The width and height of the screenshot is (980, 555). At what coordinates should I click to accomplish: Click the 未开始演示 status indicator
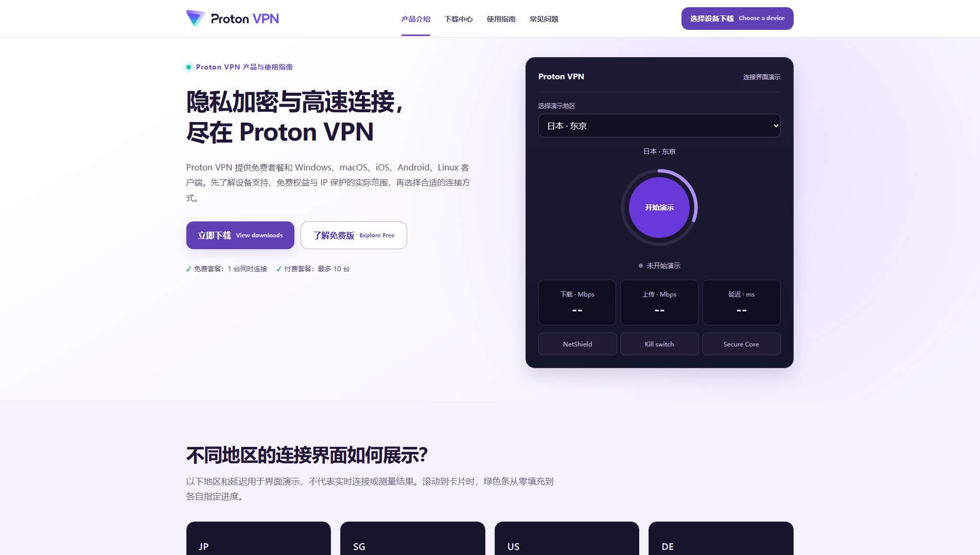[x=659, y=266]
